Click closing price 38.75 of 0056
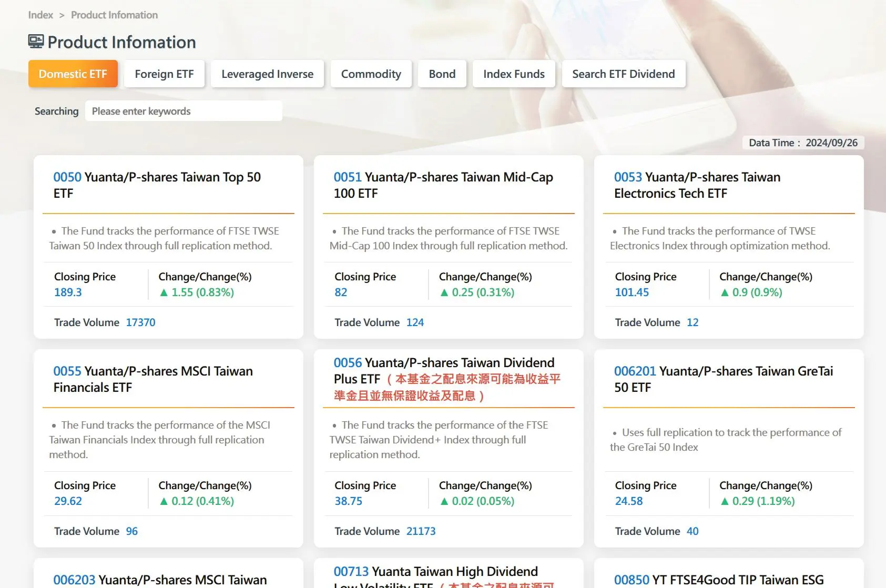 point(348,501)
